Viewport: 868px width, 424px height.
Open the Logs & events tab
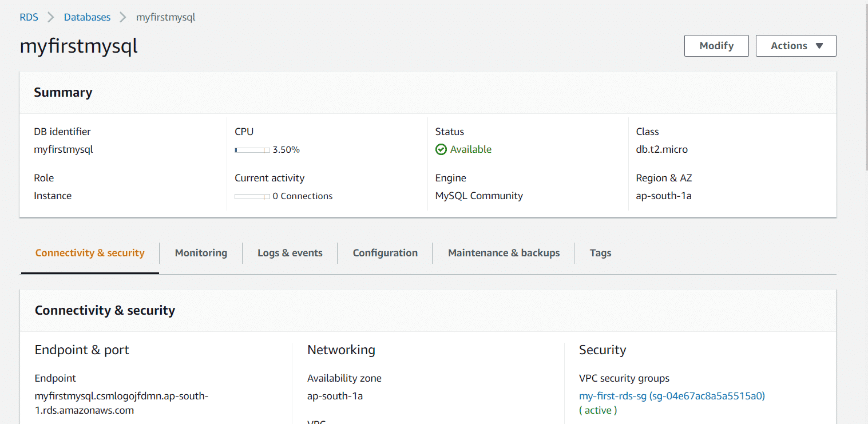click(x=290, y=253)
